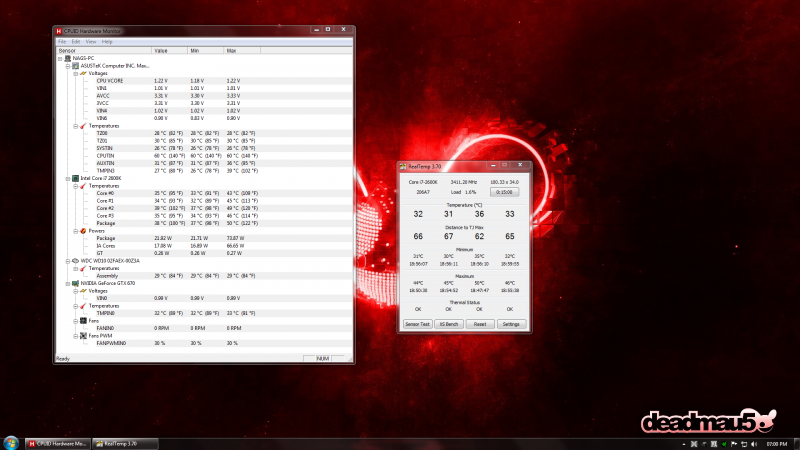Click the GPU Temperatures thermometer icon
This screenshot has width=800, height=450.
[83, 306]
